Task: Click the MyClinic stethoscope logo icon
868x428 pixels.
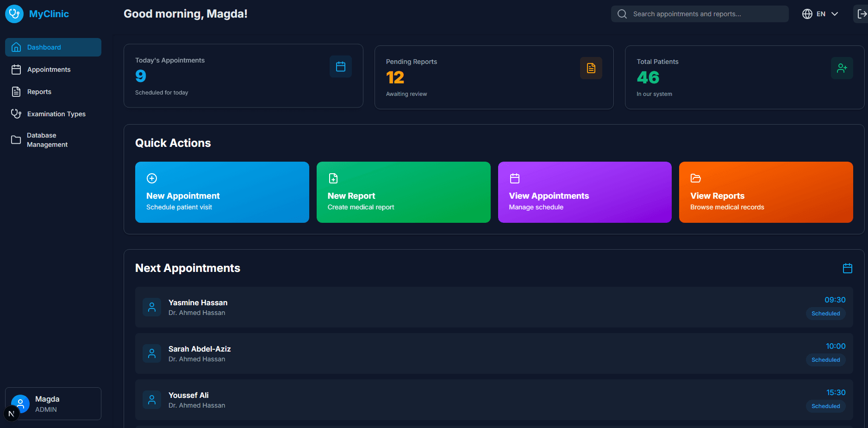Action: (14, 14)
